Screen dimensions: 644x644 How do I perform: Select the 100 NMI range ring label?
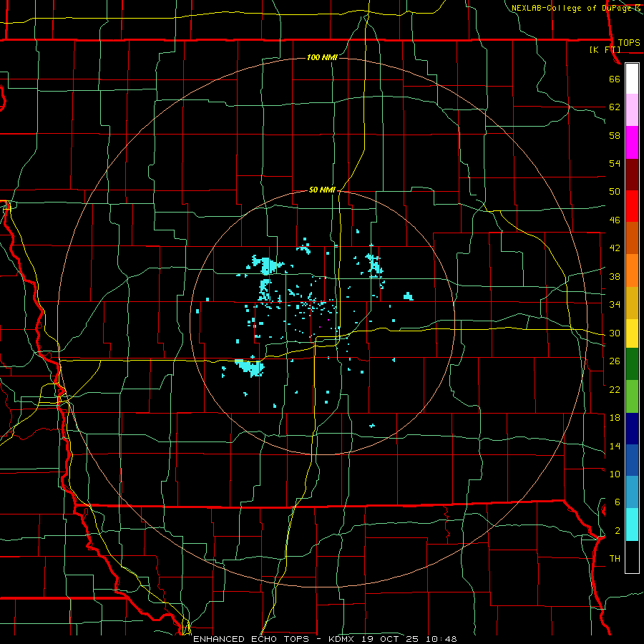[x=322, y=57]
